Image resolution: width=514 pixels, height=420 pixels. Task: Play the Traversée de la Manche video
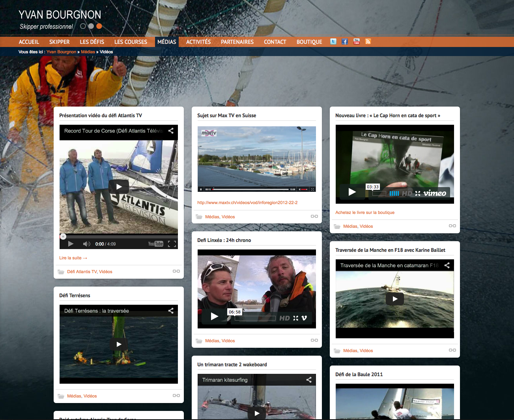(395, 299)
